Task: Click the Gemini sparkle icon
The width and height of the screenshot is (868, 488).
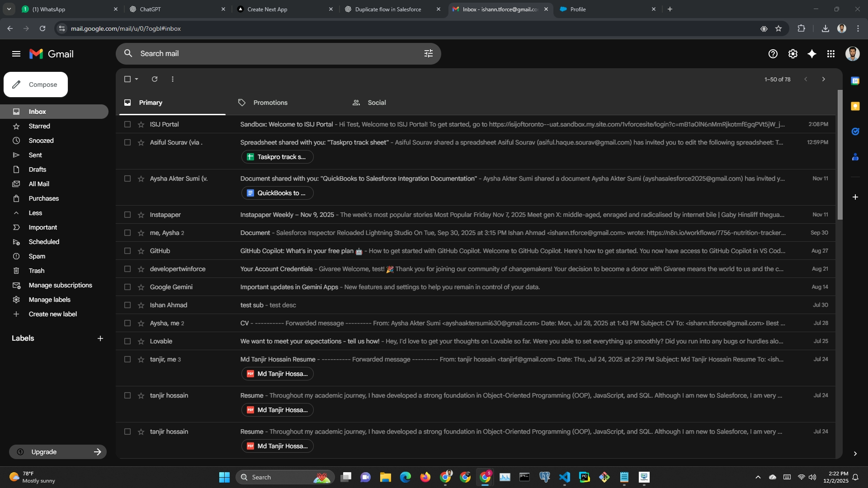Action: coord(812,54)
